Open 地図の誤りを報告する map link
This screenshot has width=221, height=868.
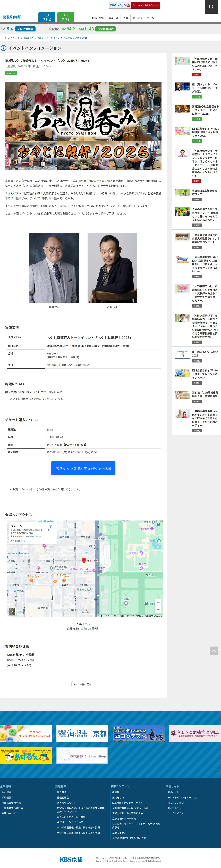click(x=154, y=616)
